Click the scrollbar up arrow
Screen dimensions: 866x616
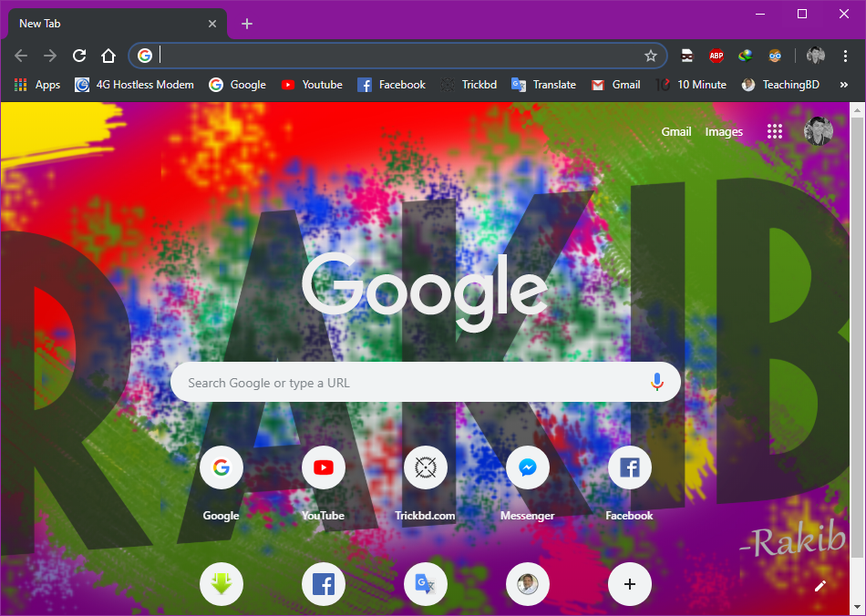pos(857,110)
